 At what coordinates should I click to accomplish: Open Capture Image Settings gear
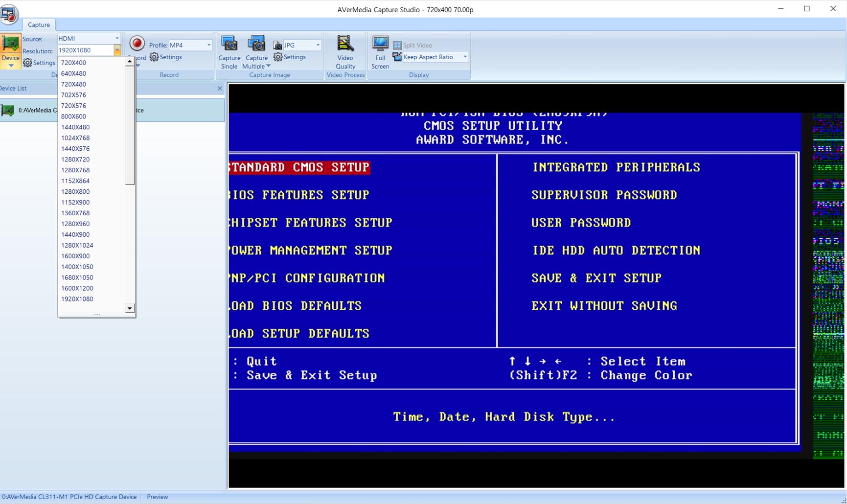coord(290,57)
